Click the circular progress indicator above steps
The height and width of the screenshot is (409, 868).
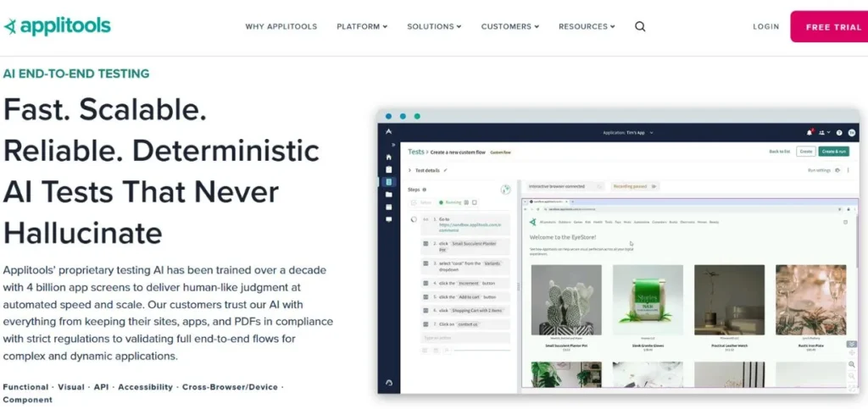click(505, 190)
